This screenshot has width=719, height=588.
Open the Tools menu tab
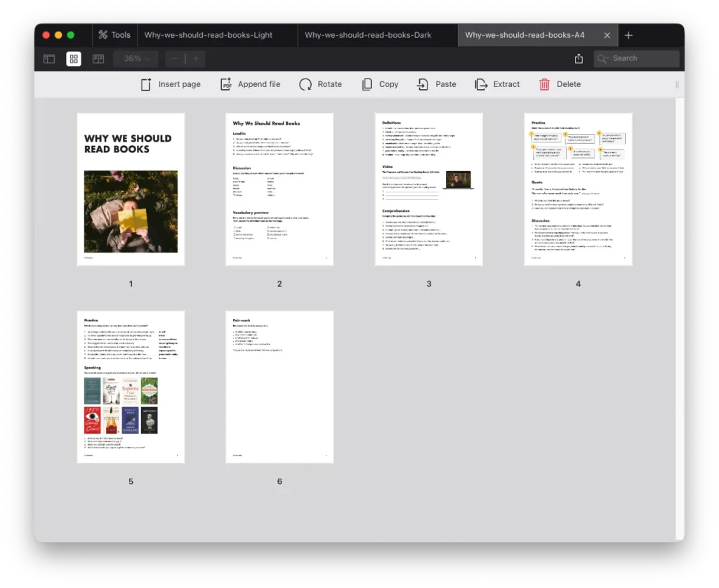click(x=114, y=35)
